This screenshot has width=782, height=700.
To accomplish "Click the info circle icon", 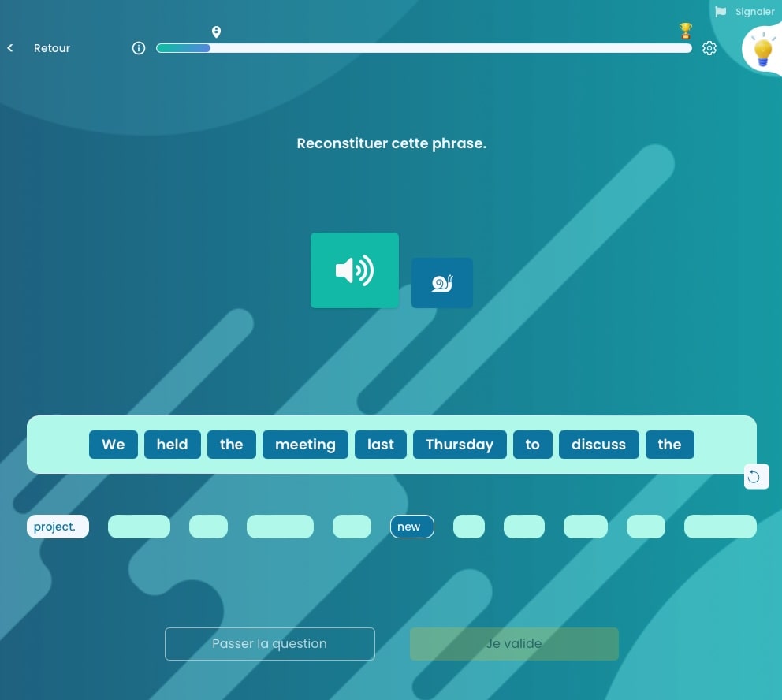I will (x=139, y=48).
